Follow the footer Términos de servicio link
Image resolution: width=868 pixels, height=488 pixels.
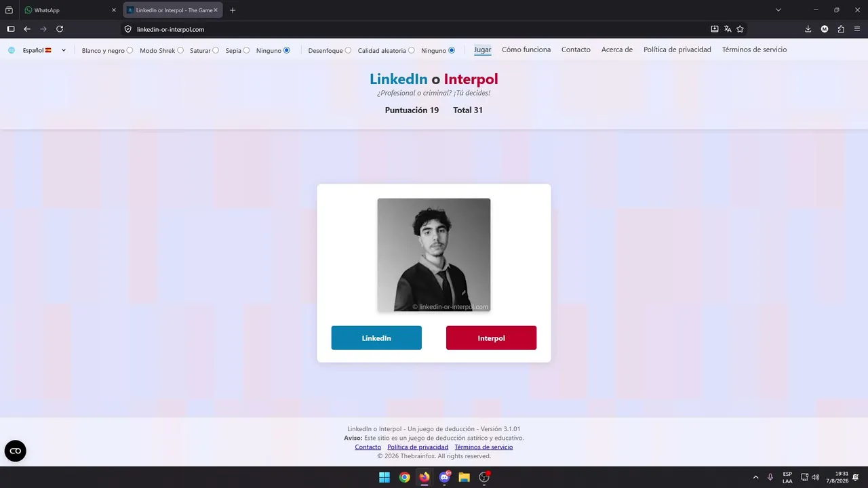(484, 447)
